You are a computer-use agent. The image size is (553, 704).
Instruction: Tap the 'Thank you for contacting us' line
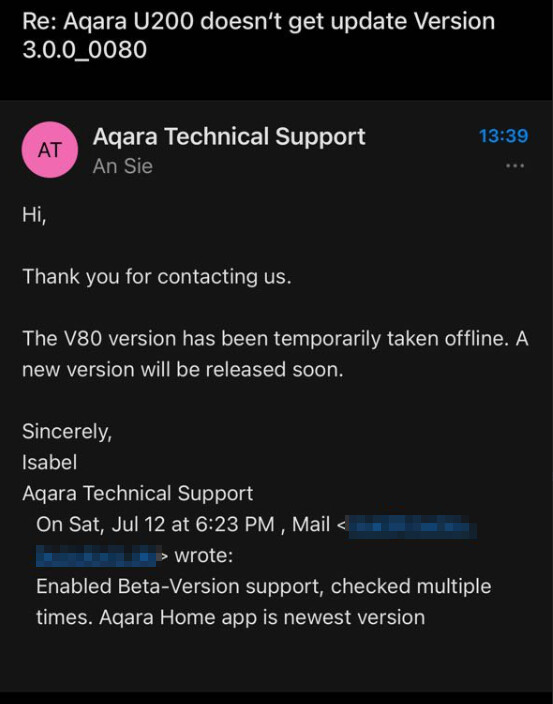click(x=157, y=276)
